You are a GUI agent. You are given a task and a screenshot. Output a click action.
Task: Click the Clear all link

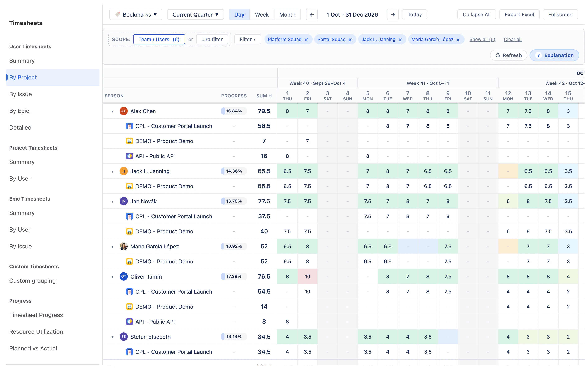(512, 40)
